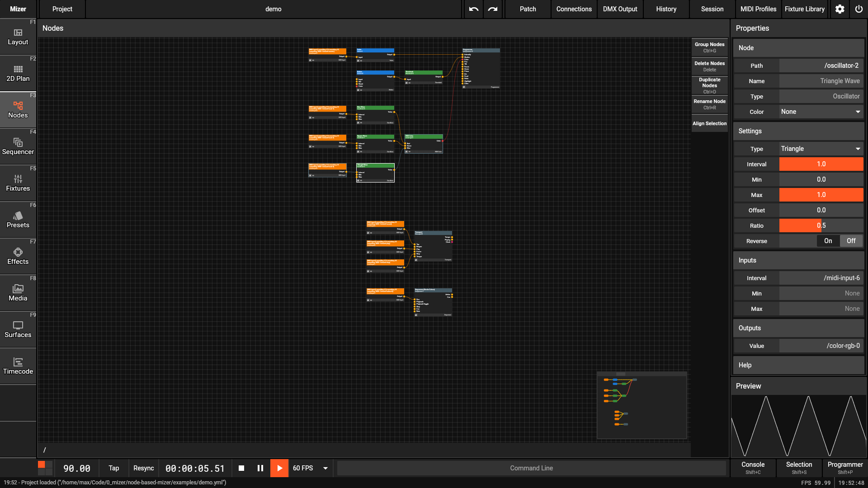868x488 pixels.
Task: Open the Timecode view in sidebar
Action: [18, 366]
